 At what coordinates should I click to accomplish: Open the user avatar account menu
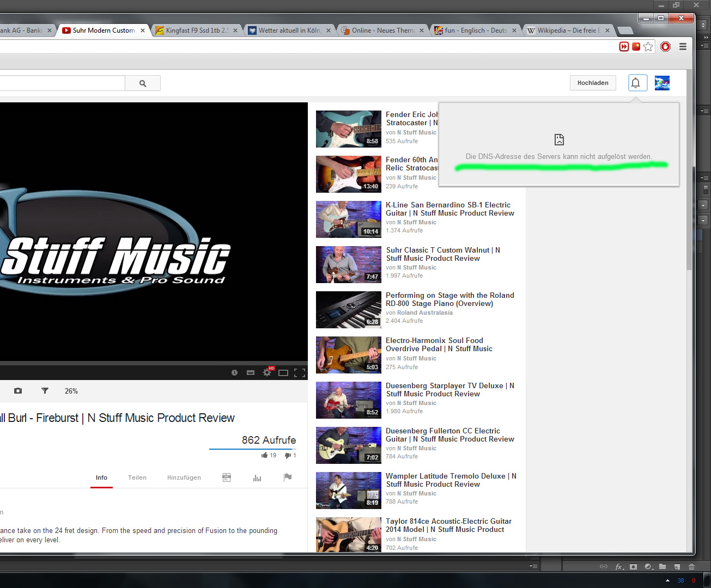coord(662,83)
